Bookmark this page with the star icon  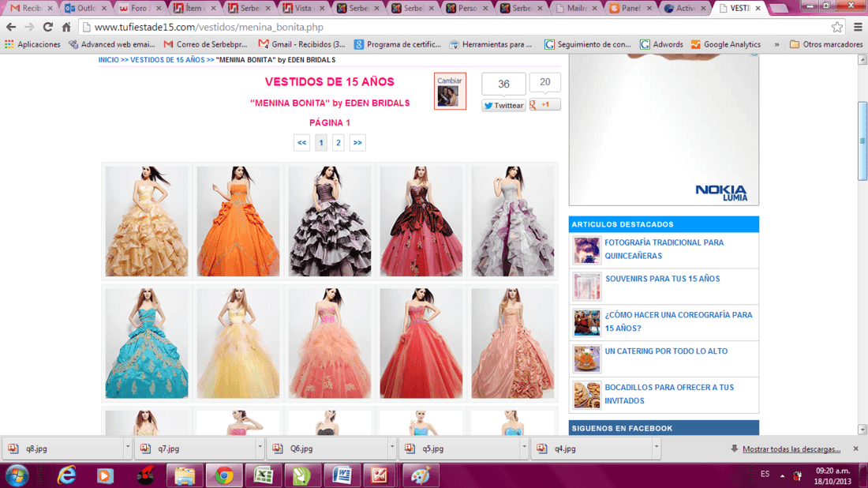point(836,27)
